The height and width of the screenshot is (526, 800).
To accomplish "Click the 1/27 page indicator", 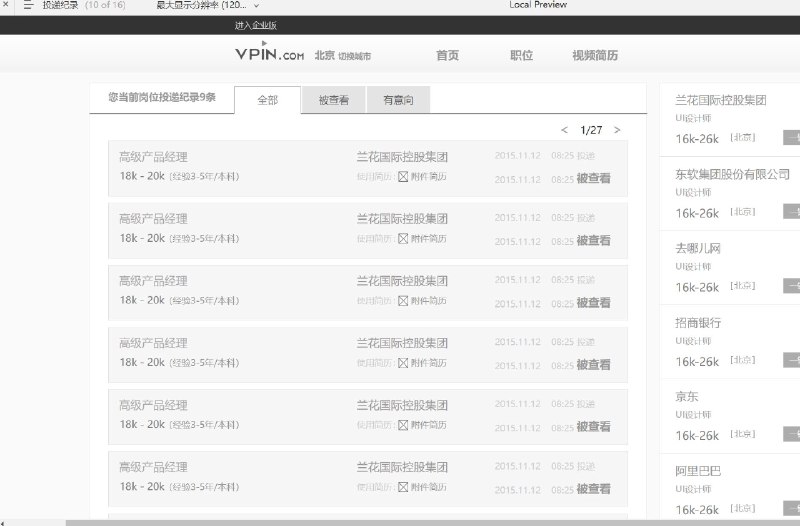I will (591, 130).
